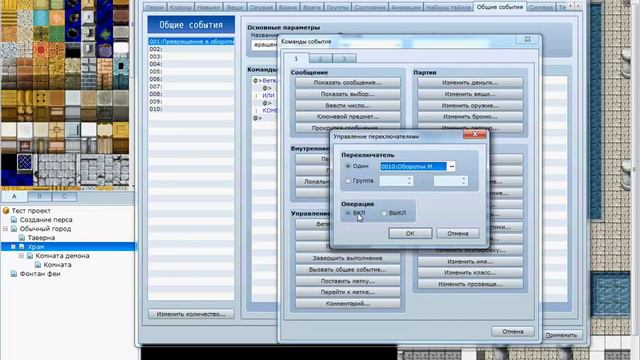
Task: Select tileset palette tab C
Action: coord(64,196)
